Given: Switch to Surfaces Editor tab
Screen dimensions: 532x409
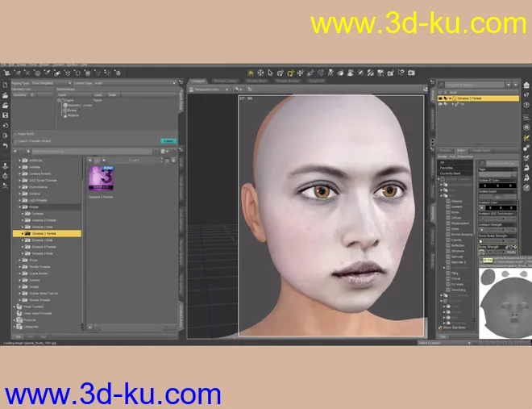Looking at the screenshot, I should (461, 150).
